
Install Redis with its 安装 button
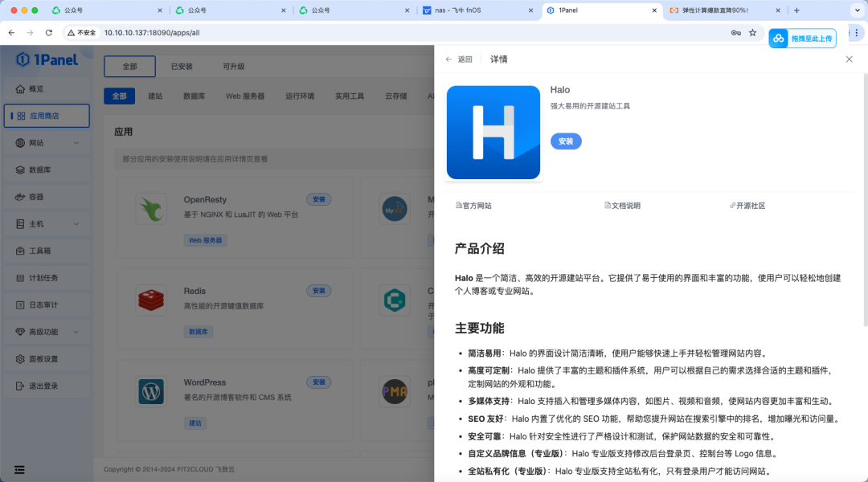tap(319, 291)
